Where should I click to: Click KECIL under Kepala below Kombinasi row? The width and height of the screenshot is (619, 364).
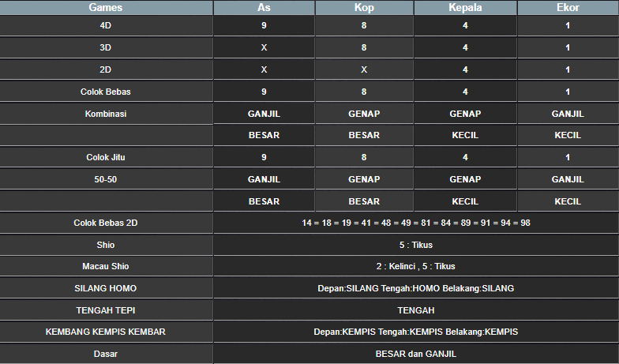(465, 136)
